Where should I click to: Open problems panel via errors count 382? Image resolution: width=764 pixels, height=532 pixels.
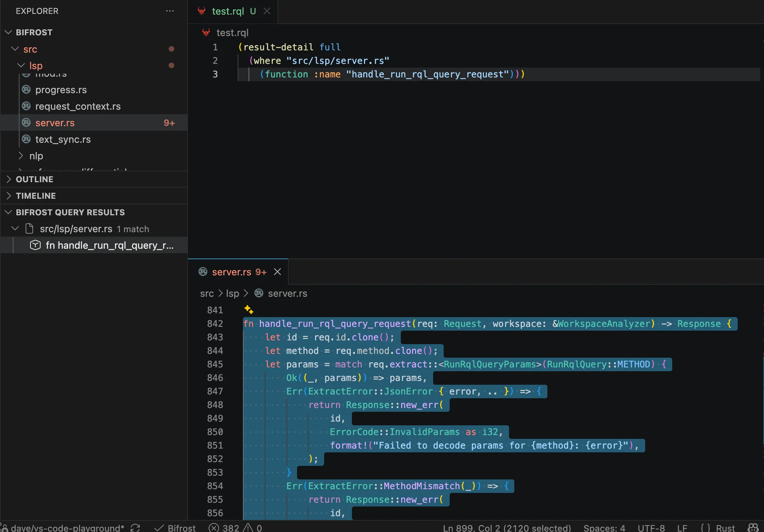[224, 527]
